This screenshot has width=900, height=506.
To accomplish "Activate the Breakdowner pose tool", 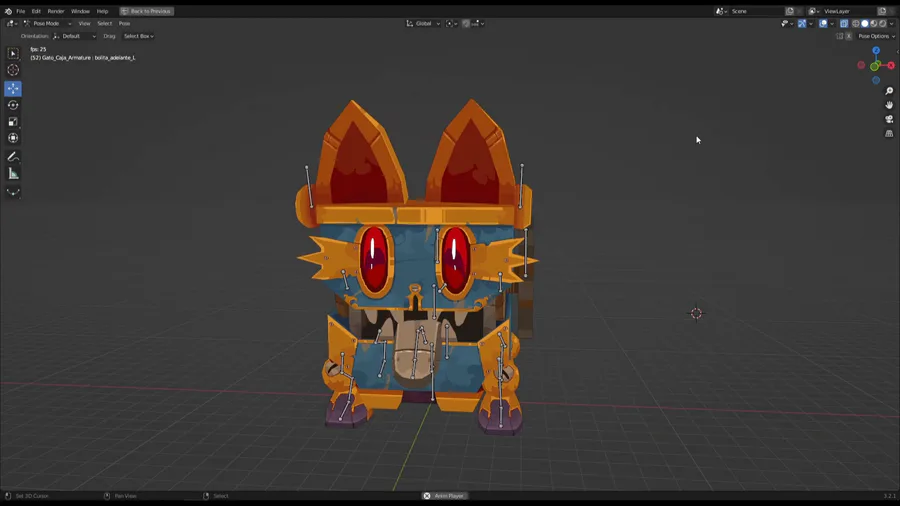I will pos(13,192).
